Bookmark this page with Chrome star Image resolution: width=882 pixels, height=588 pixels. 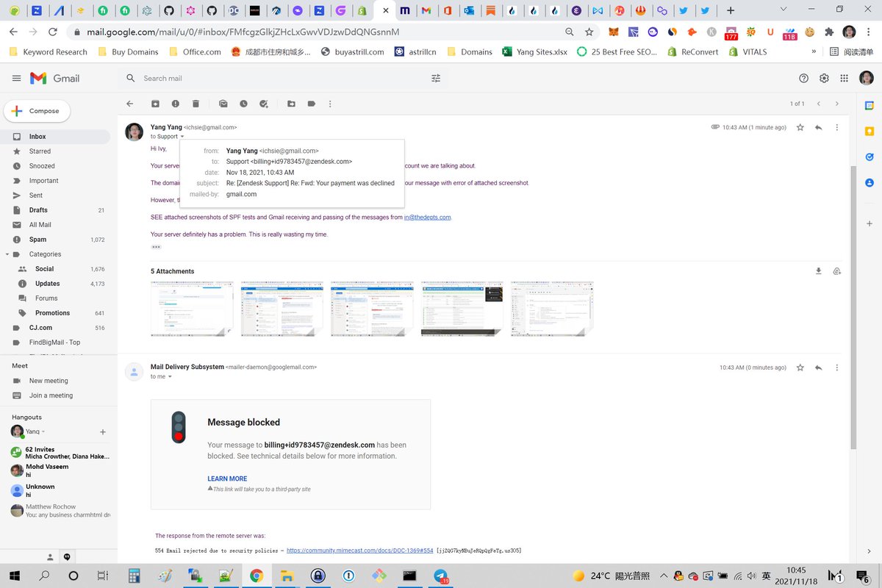[589, 32]
